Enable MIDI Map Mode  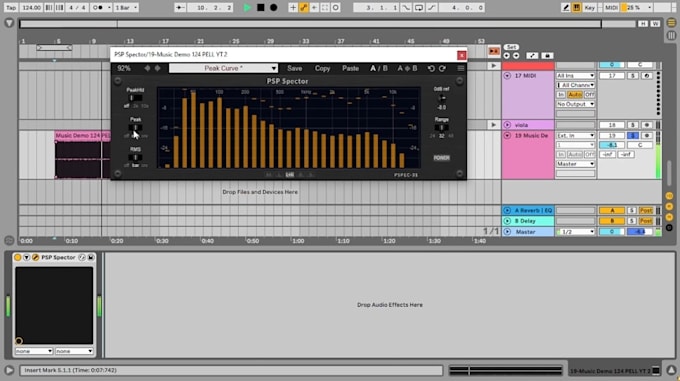611,7
